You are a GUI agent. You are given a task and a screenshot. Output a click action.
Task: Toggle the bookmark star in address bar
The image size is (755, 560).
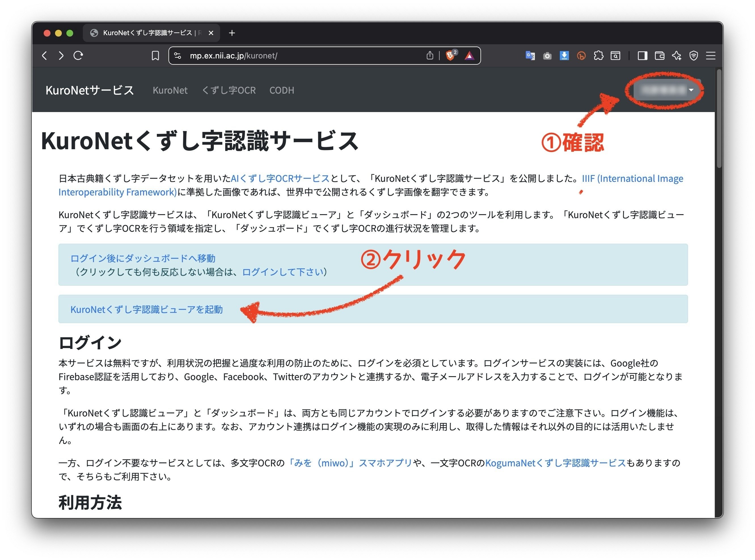click(x=155, y=56)
